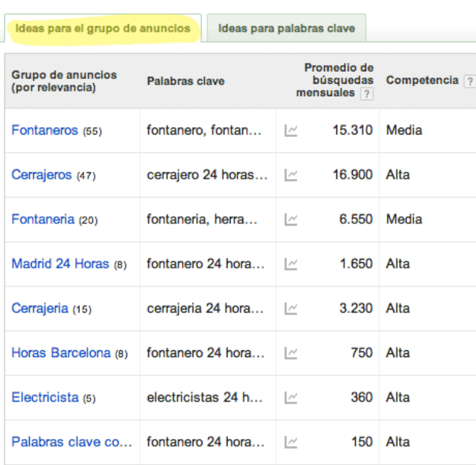Click keywords cell in Horas Barcelona row
The image size is (476, 465).
coord(206,353)
